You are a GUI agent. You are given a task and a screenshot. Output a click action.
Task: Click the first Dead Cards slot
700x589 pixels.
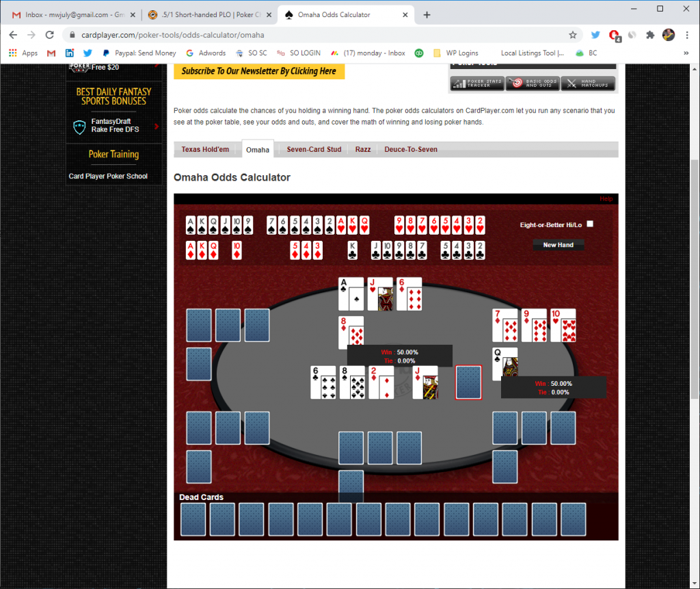pyautogui.click(x=193, y=519)
